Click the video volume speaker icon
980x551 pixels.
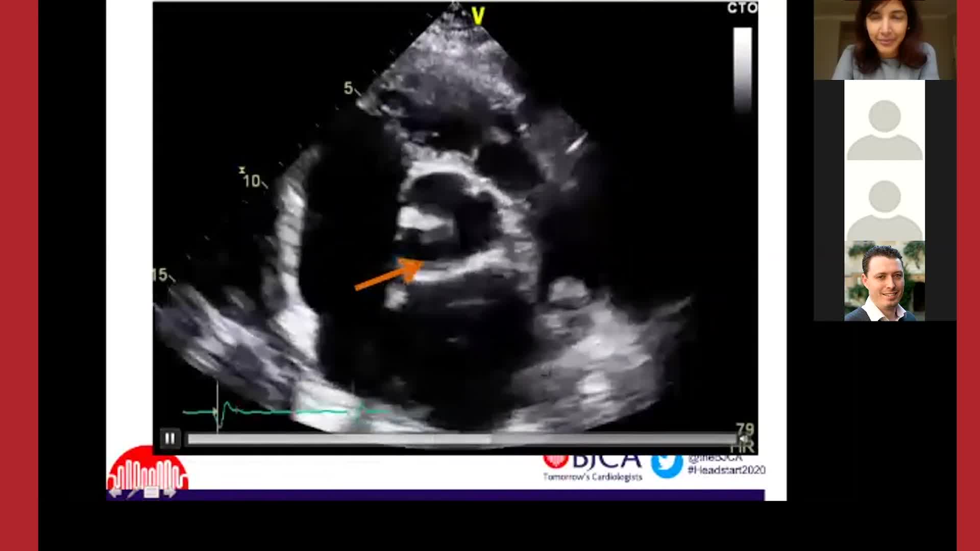click(744, 439)
